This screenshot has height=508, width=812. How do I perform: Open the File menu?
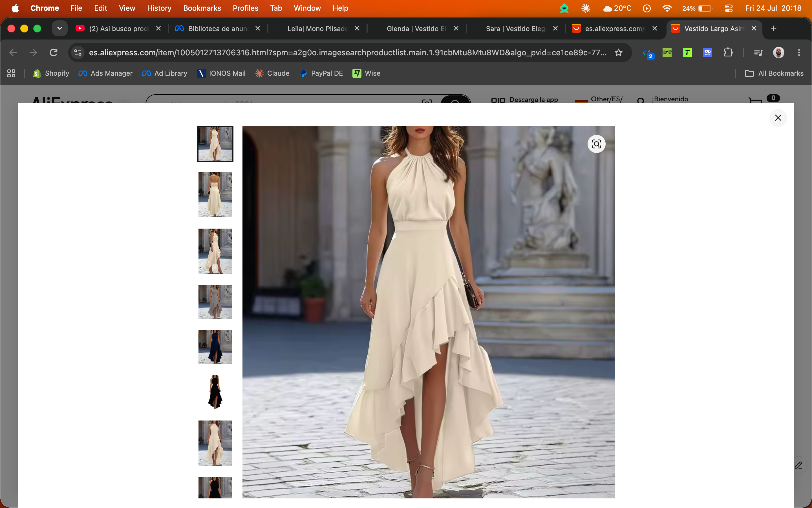click(x=76, y=8)
